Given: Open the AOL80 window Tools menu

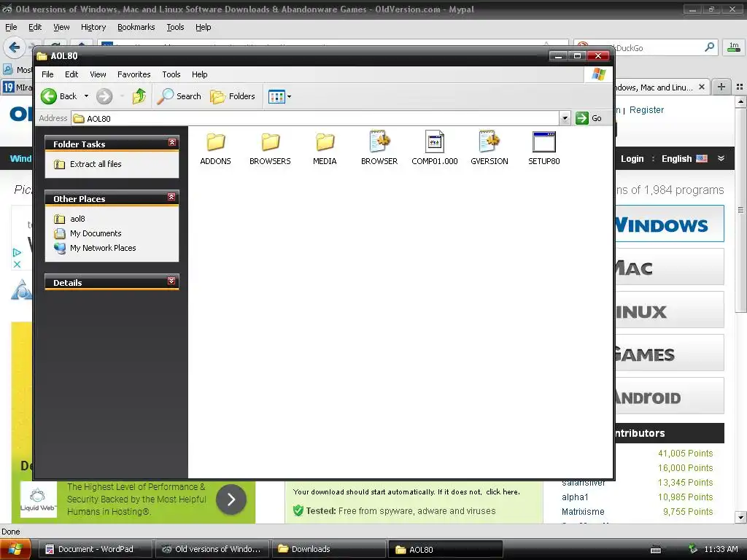Looking at the screenshot, I should tap(171, 74).
